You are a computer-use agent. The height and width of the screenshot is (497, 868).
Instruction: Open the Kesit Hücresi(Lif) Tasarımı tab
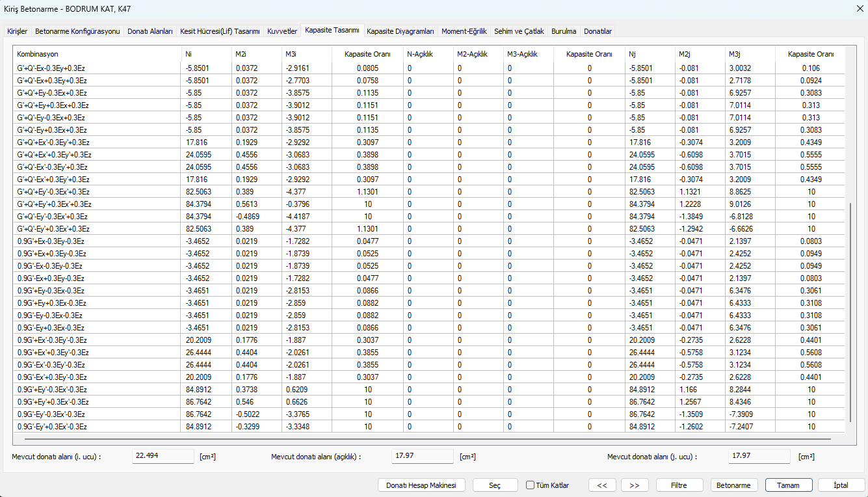[x=220, y=31]
